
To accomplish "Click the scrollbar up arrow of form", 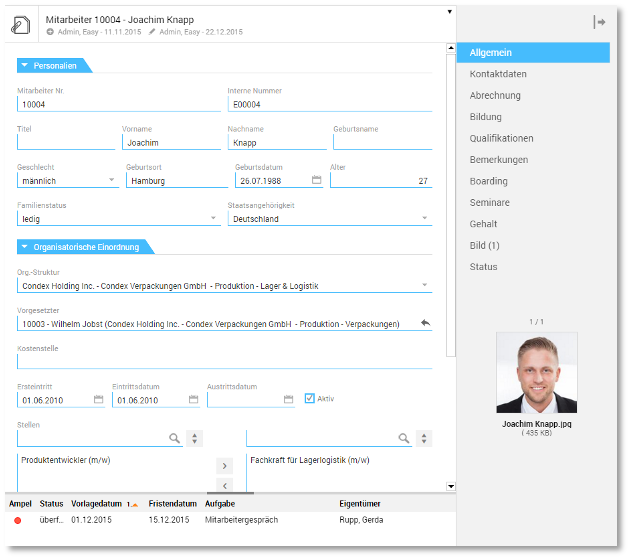I will tap(451, 48).
